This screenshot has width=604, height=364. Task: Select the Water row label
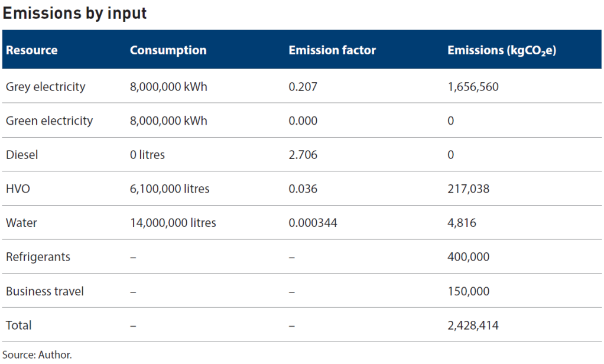(21, 223)
